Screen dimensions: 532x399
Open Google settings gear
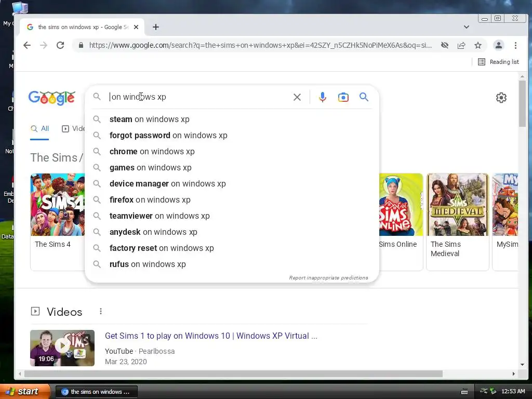[501, 98]
